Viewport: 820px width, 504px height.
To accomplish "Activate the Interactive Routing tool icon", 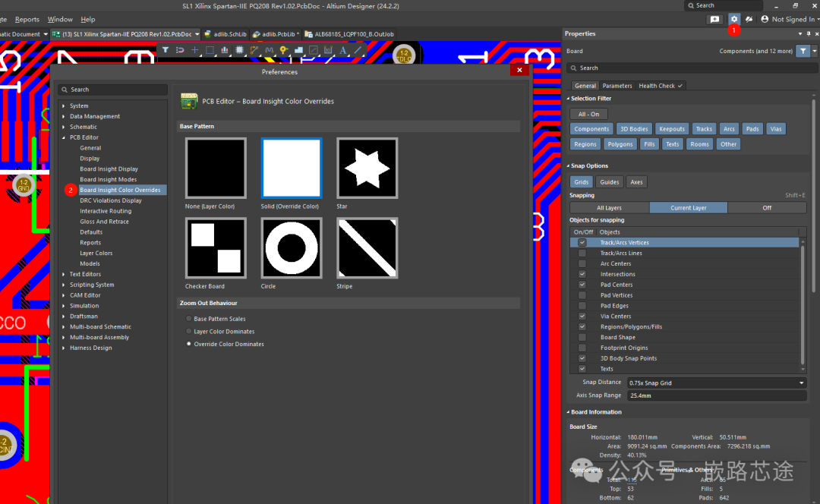I will tap(254, 50).
